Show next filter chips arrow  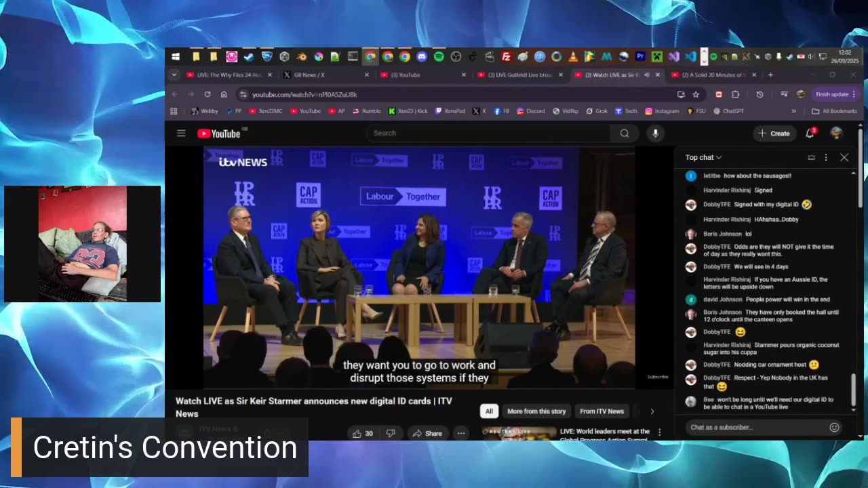[652, 411]
